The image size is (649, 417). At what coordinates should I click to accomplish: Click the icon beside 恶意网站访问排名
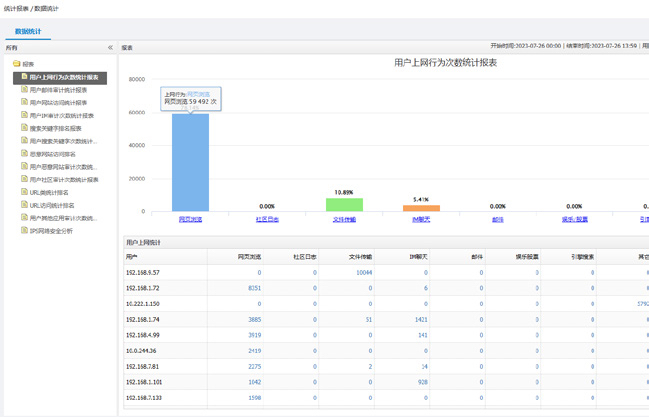tap(24, 154)
